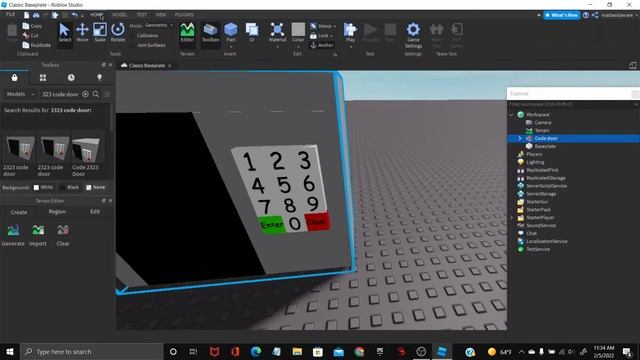Open the Toolbox Marketplace tab
The height and width of the screenshot is (360, 640).
click(x=15, y=78)
